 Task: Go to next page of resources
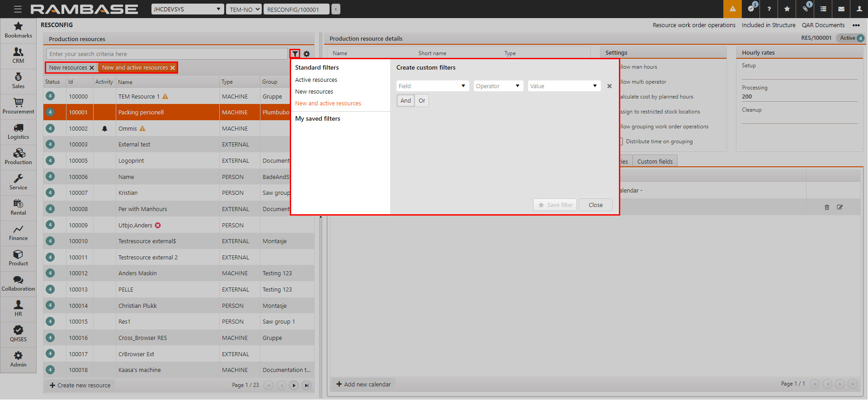[294, 386]
